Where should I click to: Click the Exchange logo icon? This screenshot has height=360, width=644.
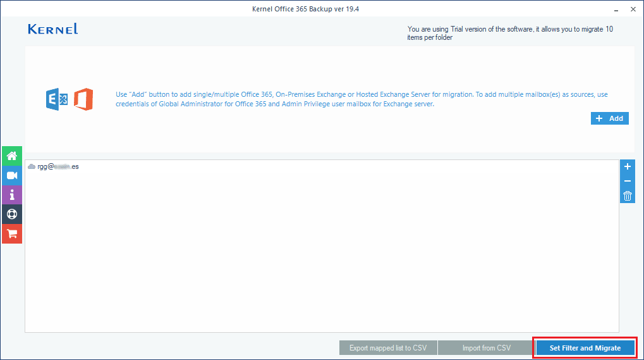[x=57, y=99]
